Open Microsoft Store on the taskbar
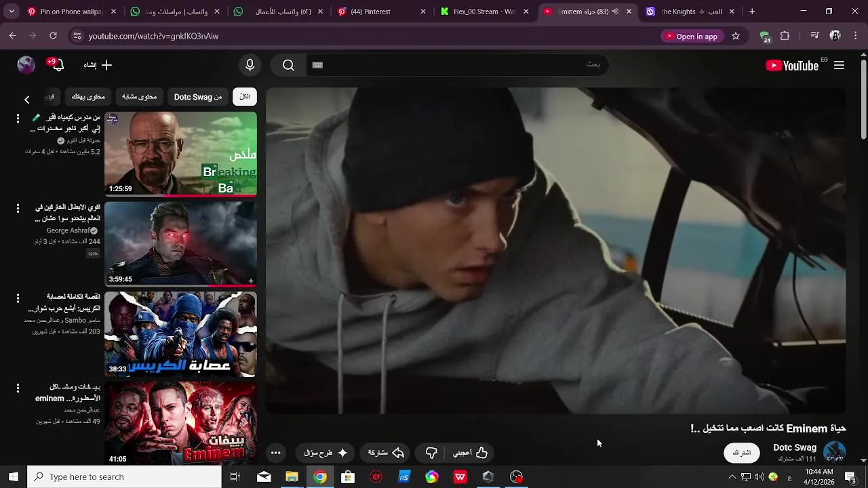Viewport: 868px width, 488px height. point(348,477)
